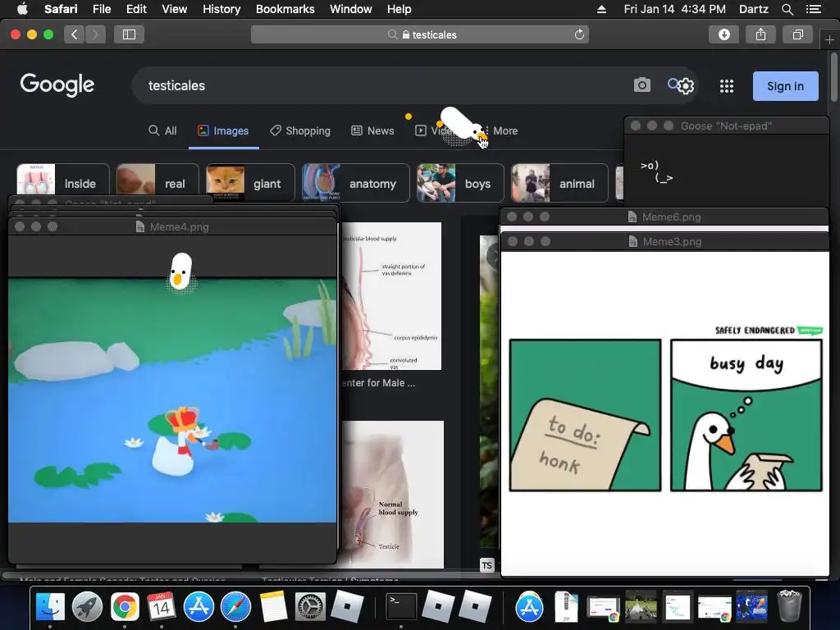Select the 'anatomy' filter chip
This screenshot has width=840, height=630.
point(356,183)
